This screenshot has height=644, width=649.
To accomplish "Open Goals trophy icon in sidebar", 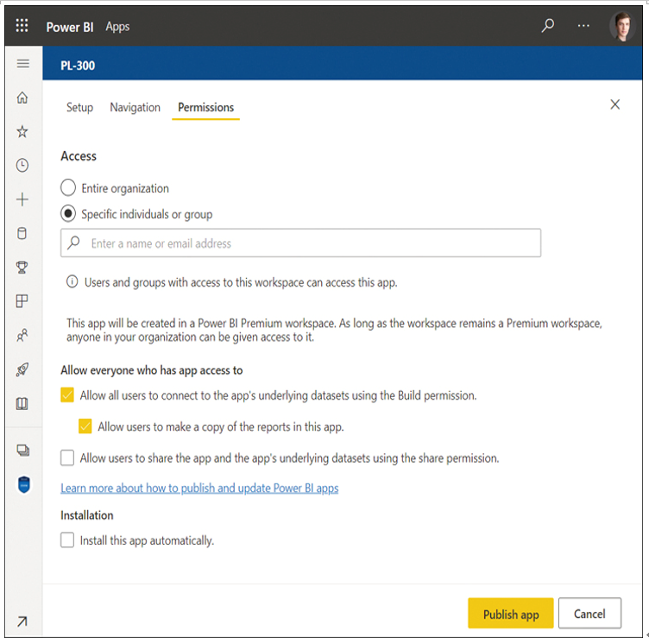I will point(22,267).
